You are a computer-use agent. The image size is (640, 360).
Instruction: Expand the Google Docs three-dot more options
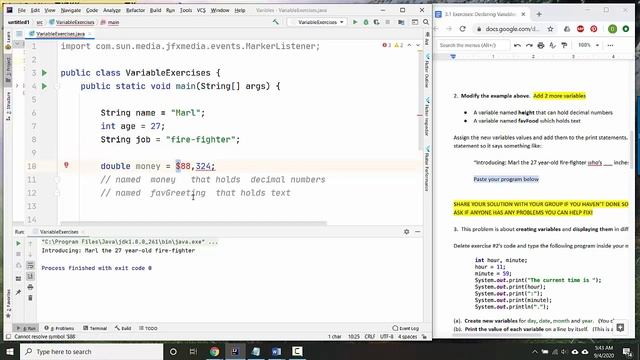tap(610, 45)
